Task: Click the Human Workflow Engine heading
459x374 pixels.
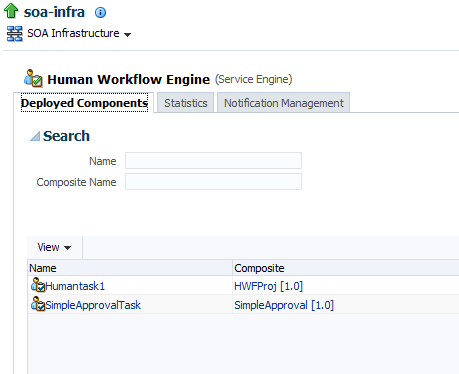Action: pyautogui.click(x=129, y=79)
